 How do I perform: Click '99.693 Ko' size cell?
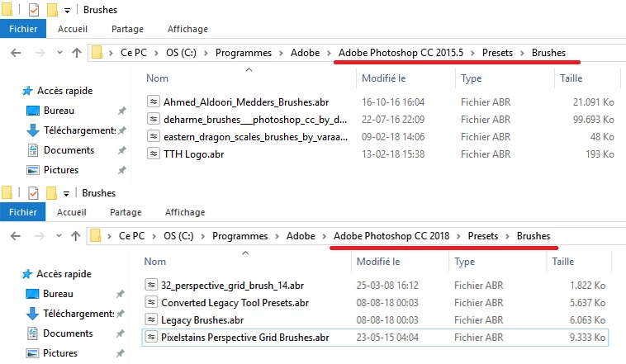coord(593,120)
